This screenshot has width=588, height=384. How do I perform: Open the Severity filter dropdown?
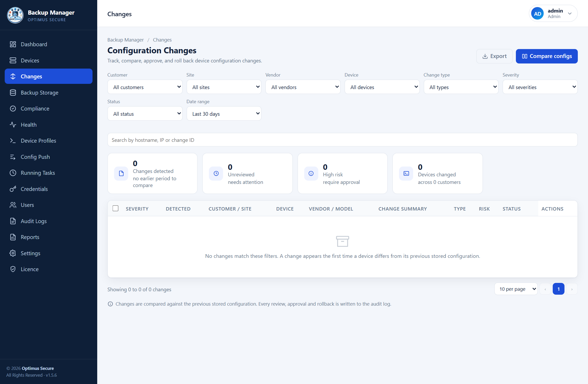click(540, 87)
